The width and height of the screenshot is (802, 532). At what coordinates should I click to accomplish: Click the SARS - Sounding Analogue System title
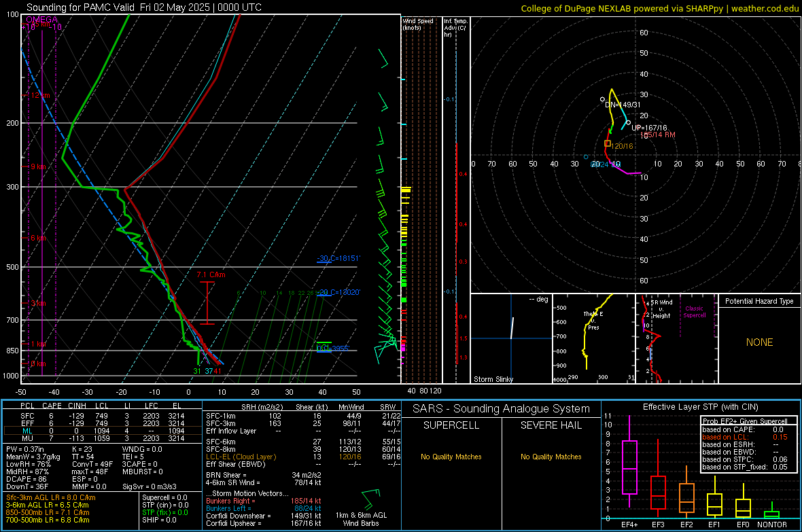pos(502,409)
